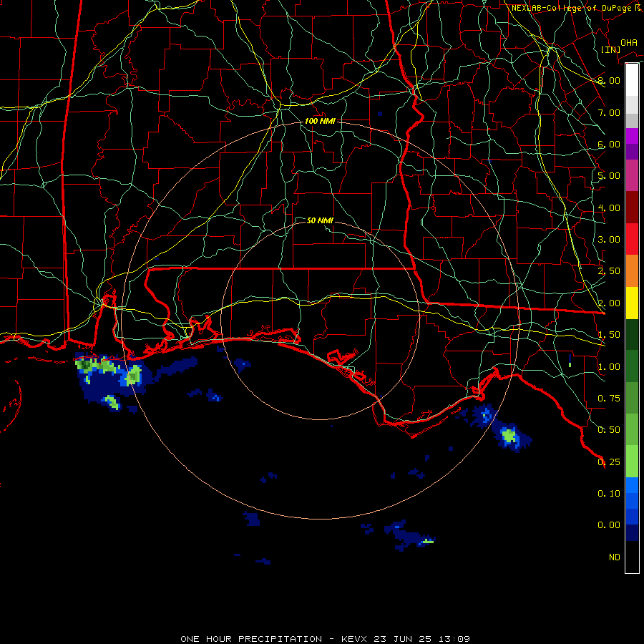Choose the yellow swatch in the legend
The height and width of the screenshot is (644, 644).
click(x=632, y=303)
